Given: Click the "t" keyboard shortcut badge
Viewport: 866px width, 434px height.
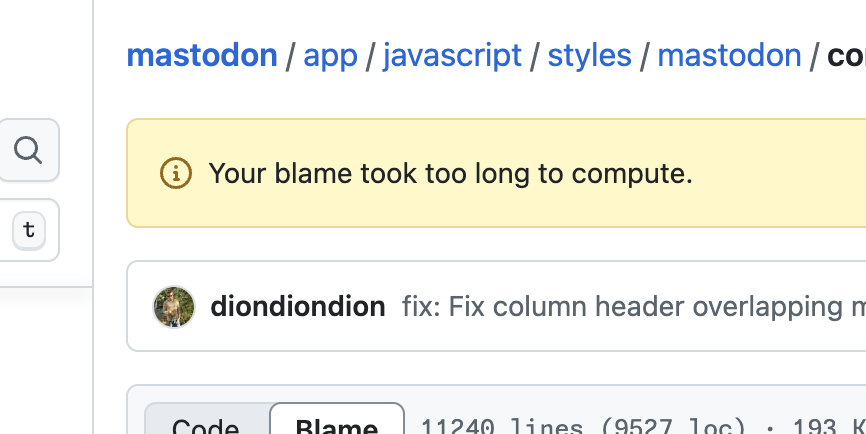Looking at the screenshot, I should pos(29,230).
